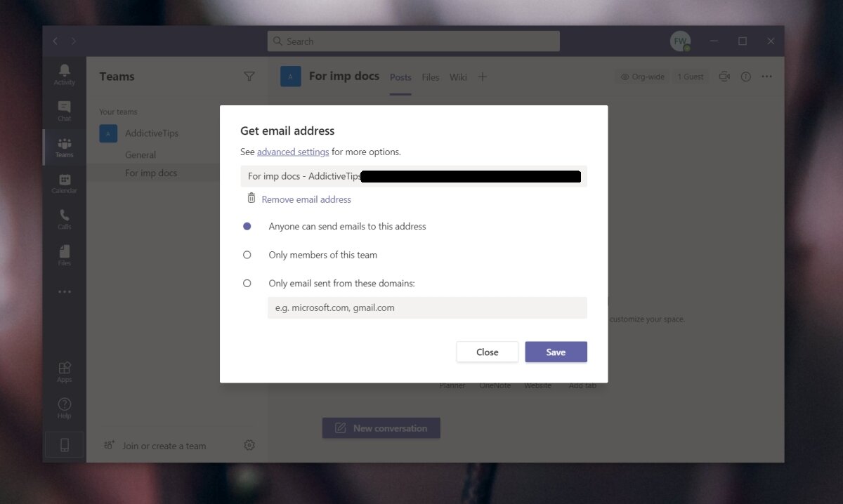The width and height of the screenshot is (843, 504).
Task: Open the Apps section
Action: (x=64, y=368)
